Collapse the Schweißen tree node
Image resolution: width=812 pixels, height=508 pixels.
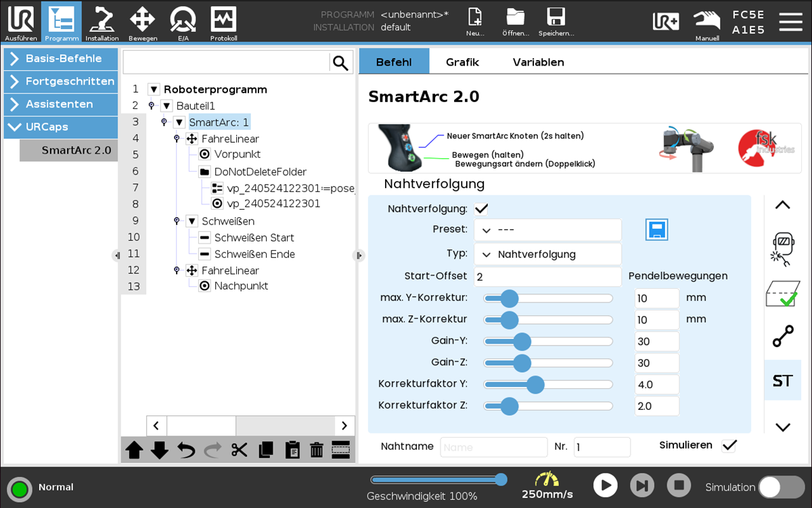pyautogui.click(x=192, y=221)
